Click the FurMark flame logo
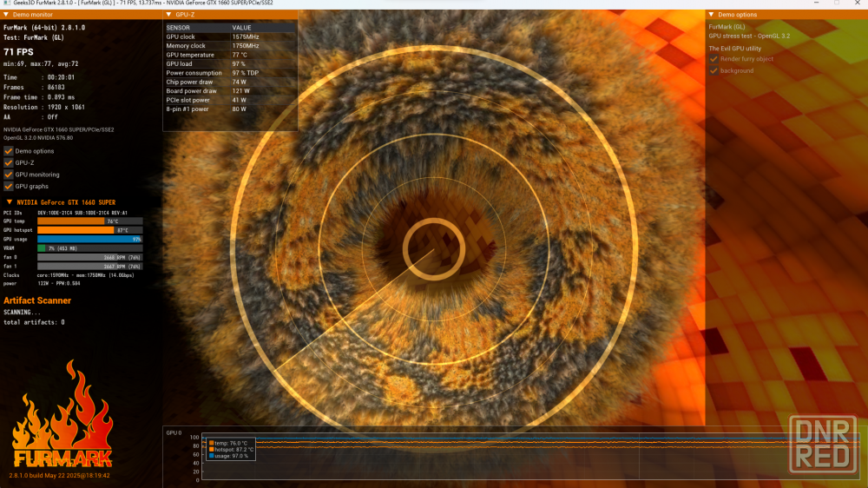This screenshot has height=488, width=868. pyautogui.click(x=62, y=414)
